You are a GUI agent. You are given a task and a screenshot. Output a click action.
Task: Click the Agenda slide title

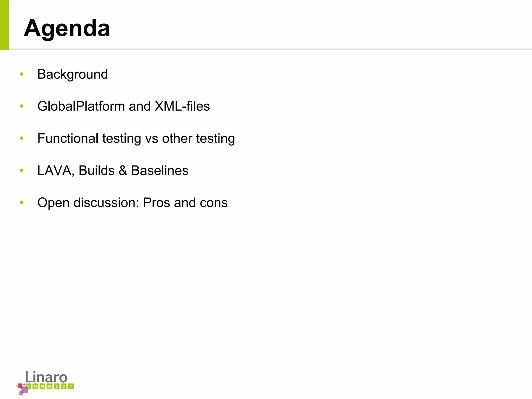67,29
